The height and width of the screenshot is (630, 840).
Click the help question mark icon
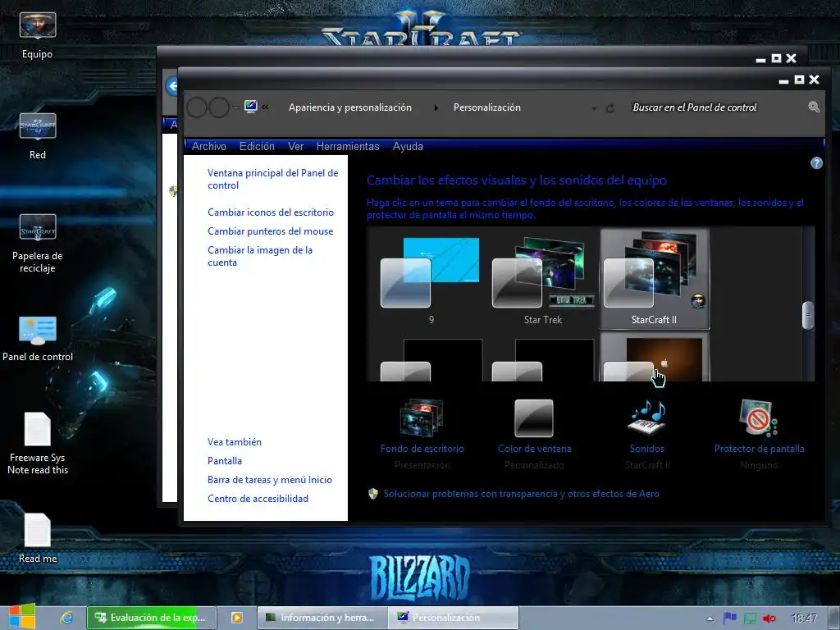point(816,163)
